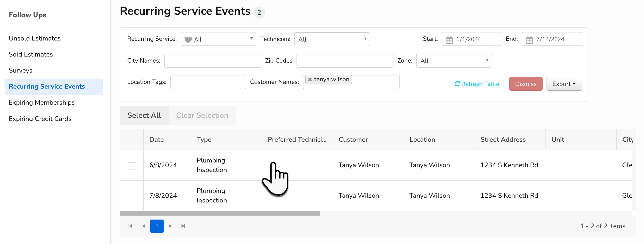Expand the Export options dropdown
Image resolution: width=644 pixels, height=244 pixels.
pyautogui.click(x=564, y=84)
